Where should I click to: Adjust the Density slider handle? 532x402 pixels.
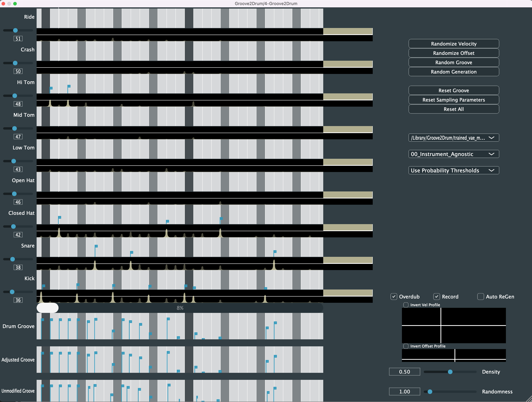click(450, 372)
